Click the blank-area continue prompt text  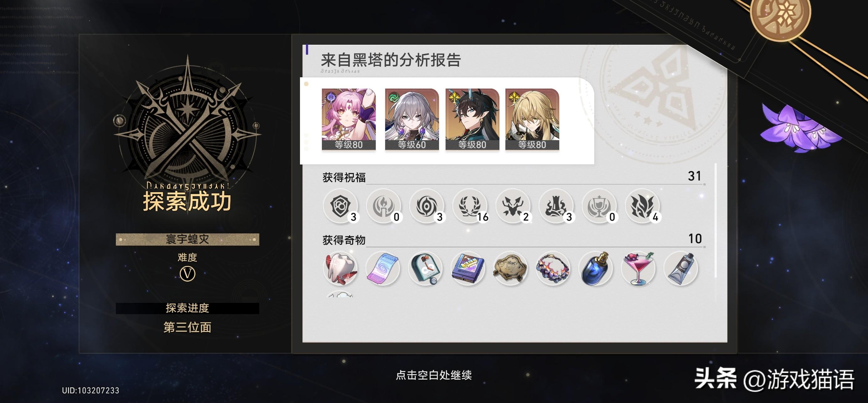coord(434,375)
